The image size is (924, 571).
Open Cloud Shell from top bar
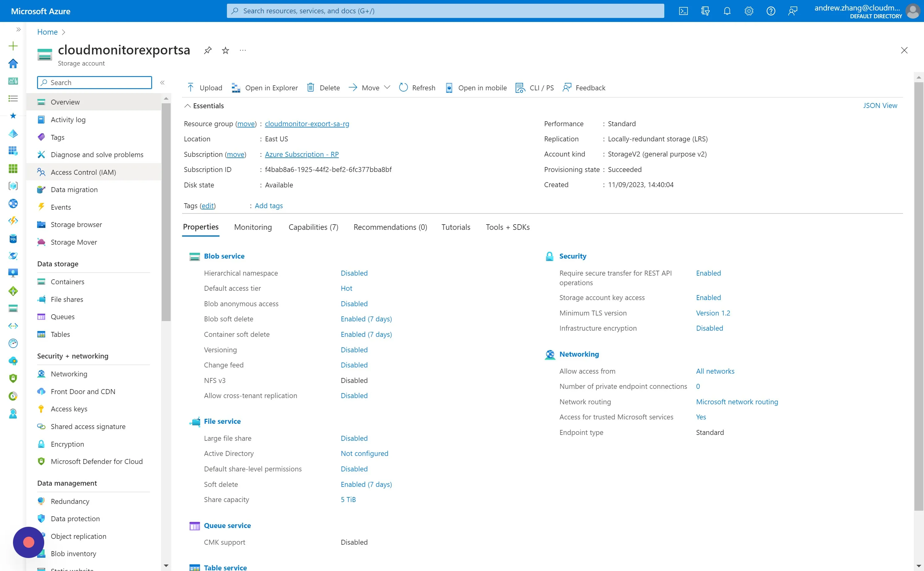683,11
